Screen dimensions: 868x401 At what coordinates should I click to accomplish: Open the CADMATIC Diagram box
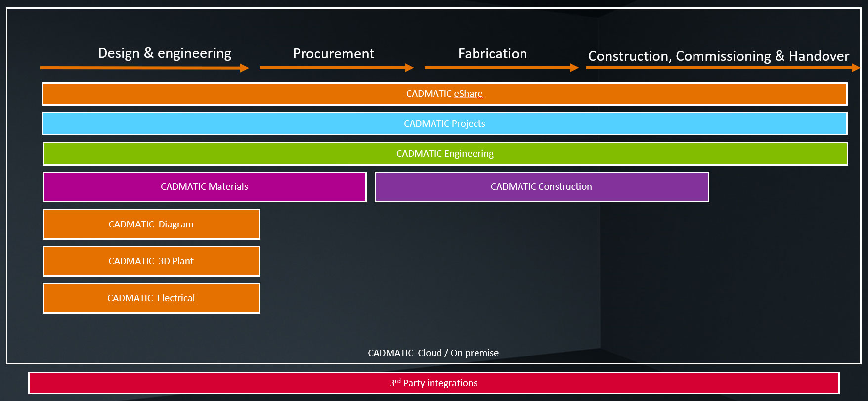[151, 224]
